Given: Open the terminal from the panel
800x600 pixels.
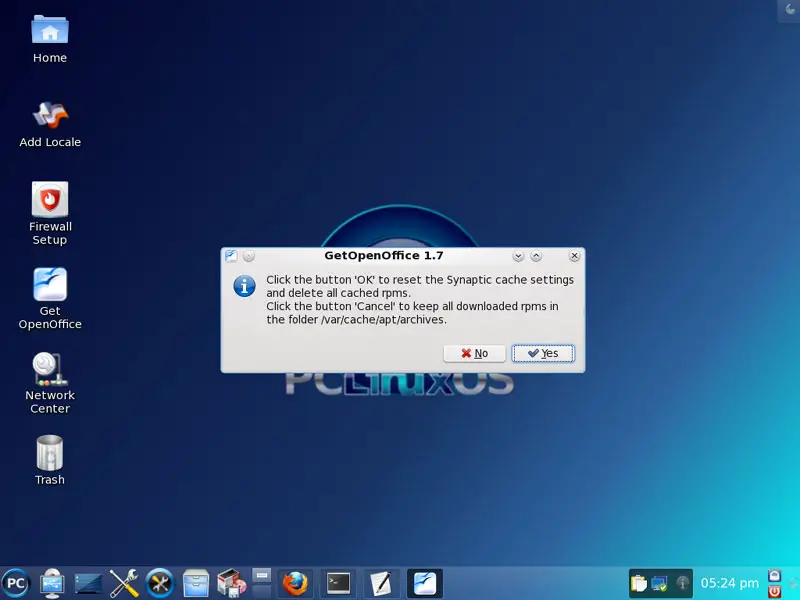Looking at the screenshot, I should tap(338, 583).
